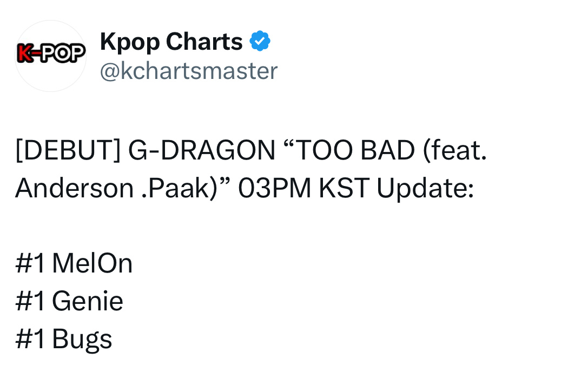Viewport: 561px width, 392px height.
Task: Select the G-DRAGON artist name text
Action: point(202,150)
